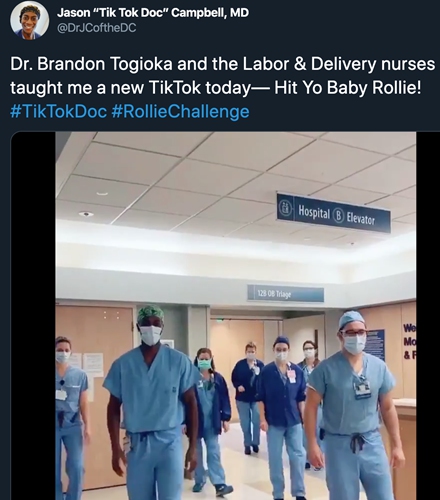This screenshot has height=500, width=440.
Task: Select the tweet text mentioning Dr. Brandon Togioka
Action: point(222,76)
